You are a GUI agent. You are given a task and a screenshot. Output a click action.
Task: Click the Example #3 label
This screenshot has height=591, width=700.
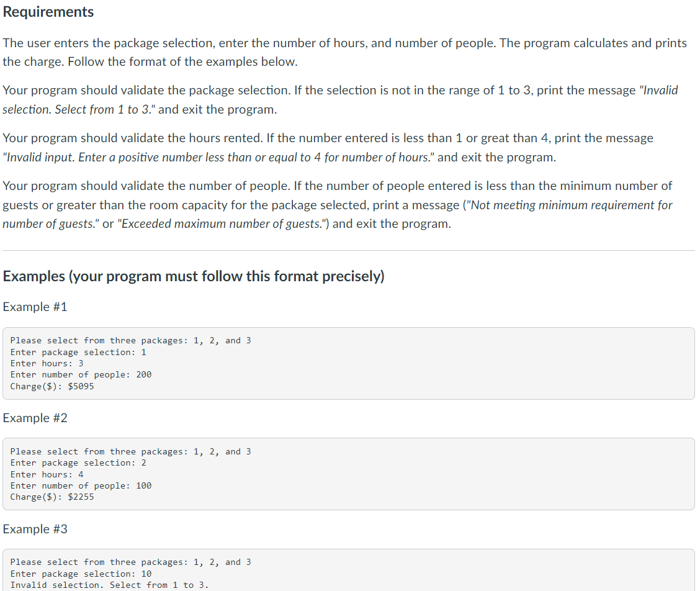click(35, 529)
